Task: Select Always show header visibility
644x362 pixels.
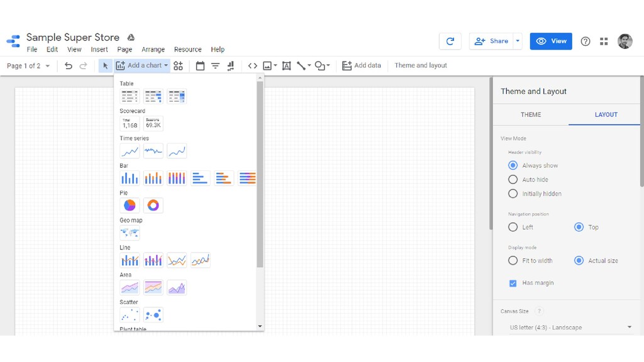Action: (x=513, y=165)
